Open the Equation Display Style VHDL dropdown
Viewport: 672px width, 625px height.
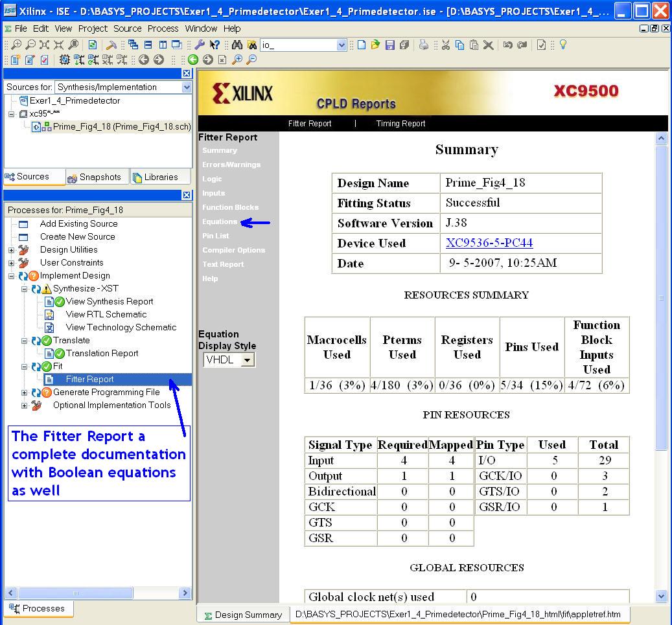tap(247, 360)
